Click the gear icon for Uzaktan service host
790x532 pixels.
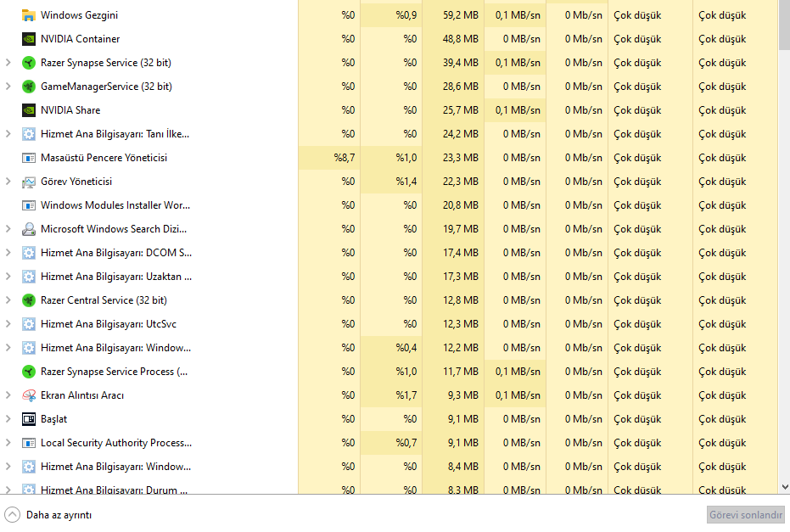point(29,277)
